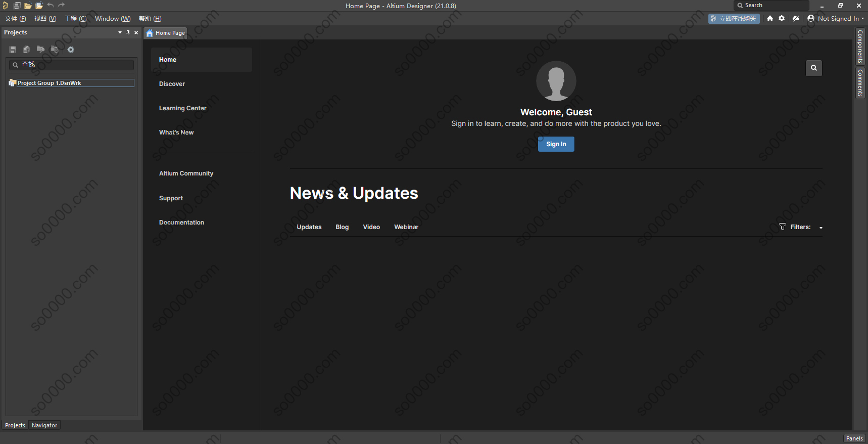Click the guest avatar image
The height and width of the screenshot is (444, 868).
tap(556, 81)
